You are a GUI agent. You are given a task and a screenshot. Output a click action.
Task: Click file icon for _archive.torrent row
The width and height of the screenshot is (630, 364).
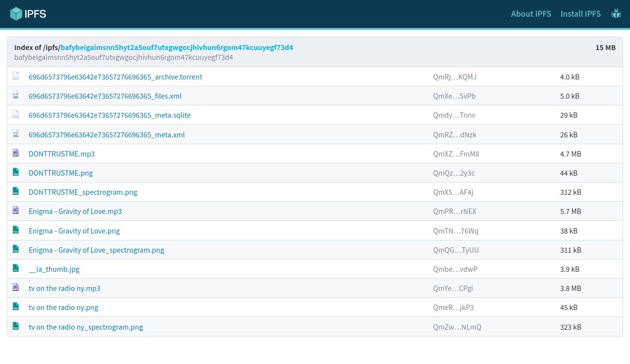pos(16,76)
